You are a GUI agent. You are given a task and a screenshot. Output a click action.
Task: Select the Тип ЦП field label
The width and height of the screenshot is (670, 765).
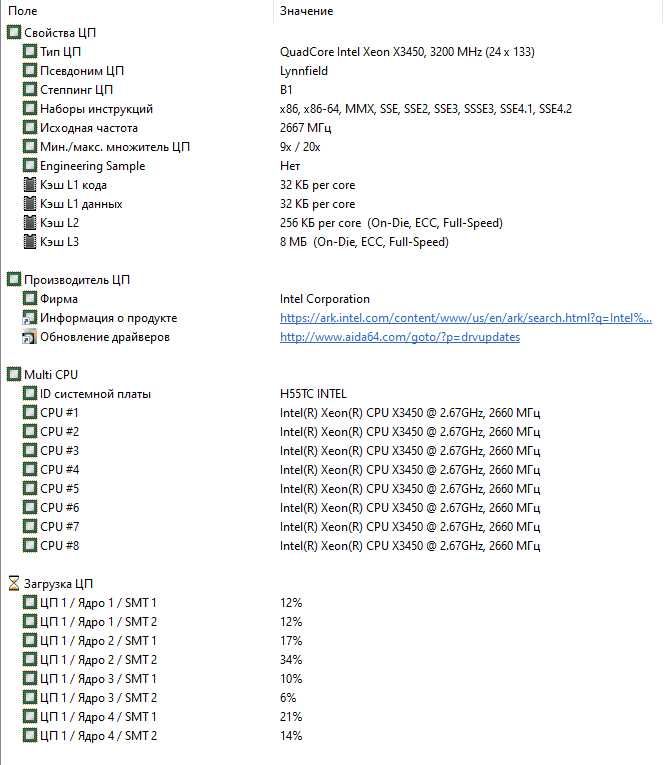point(61,52)
